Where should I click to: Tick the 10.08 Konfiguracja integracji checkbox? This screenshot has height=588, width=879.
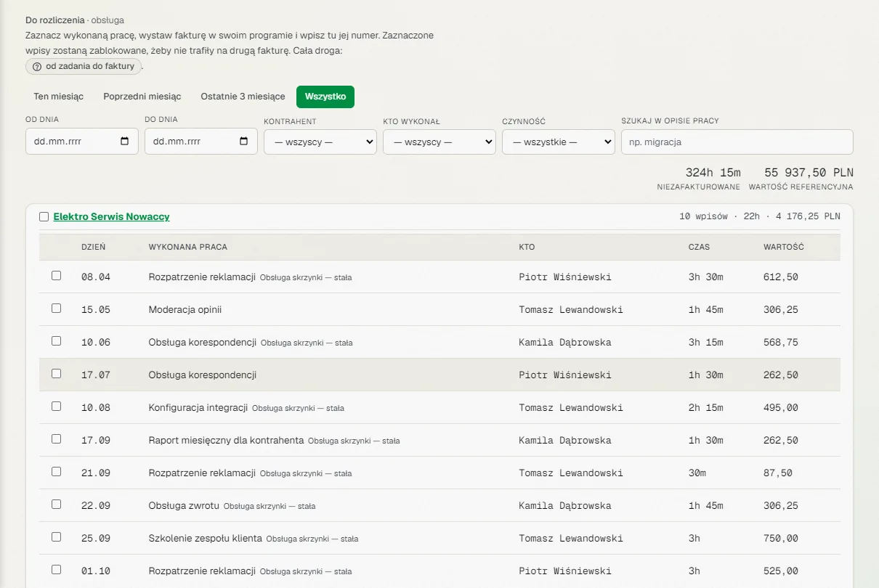coord(57,407)
